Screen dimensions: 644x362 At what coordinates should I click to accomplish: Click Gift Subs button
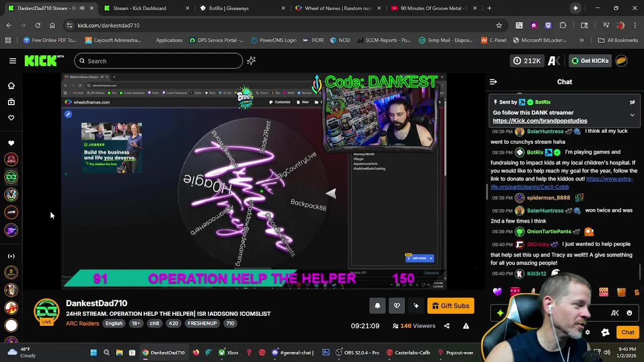pyautogui.click(x=450, y=306)
